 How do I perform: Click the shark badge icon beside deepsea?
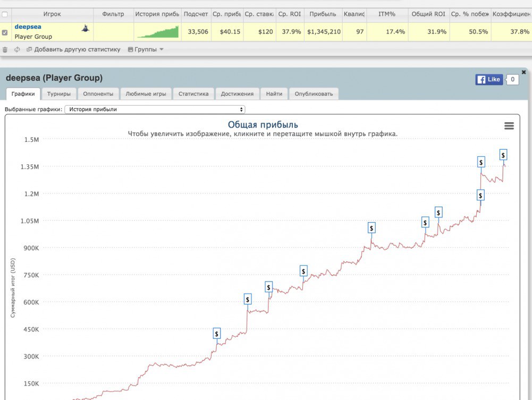click(85, 29)
